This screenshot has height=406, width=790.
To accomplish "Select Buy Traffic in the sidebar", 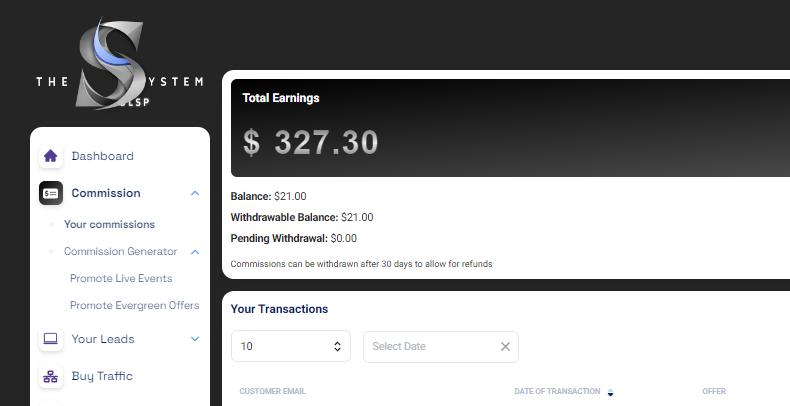I will point(102,376).
